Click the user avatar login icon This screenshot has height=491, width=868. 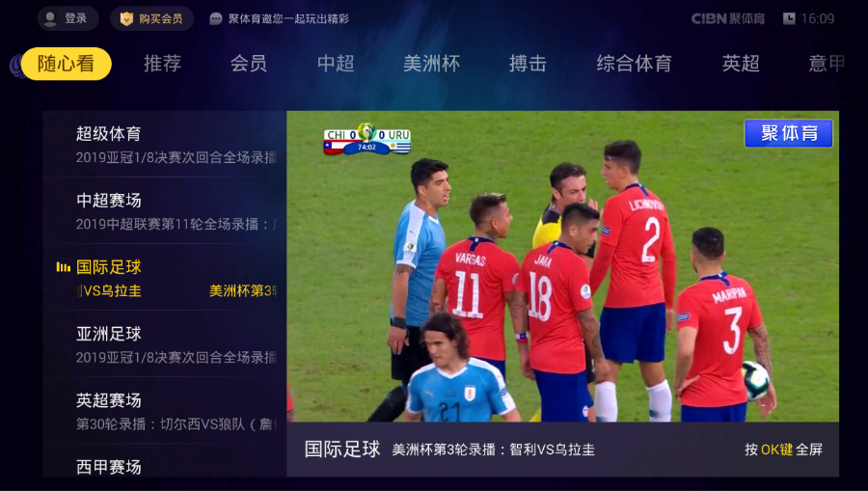(50, 19)
